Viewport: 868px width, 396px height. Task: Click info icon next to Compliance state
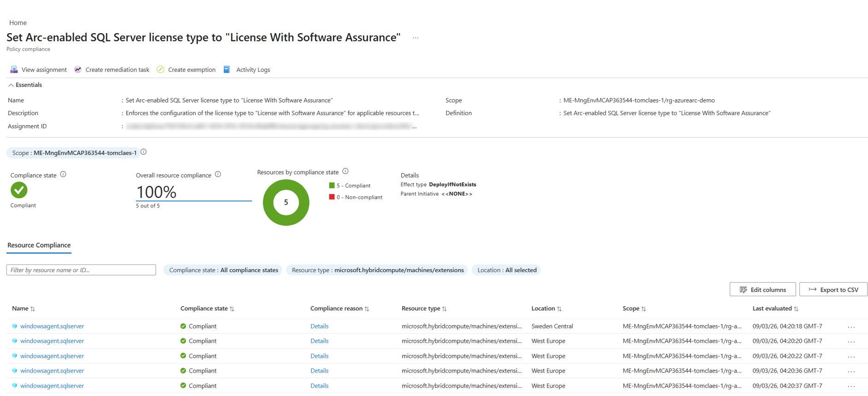point(63,174)
